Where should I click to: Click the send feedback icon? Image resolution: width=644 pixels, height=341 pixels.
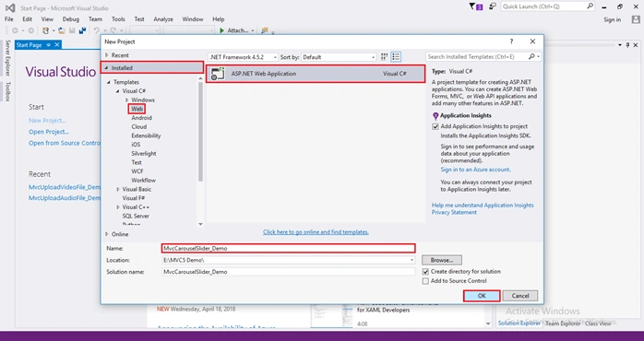(x=493, y=6)
